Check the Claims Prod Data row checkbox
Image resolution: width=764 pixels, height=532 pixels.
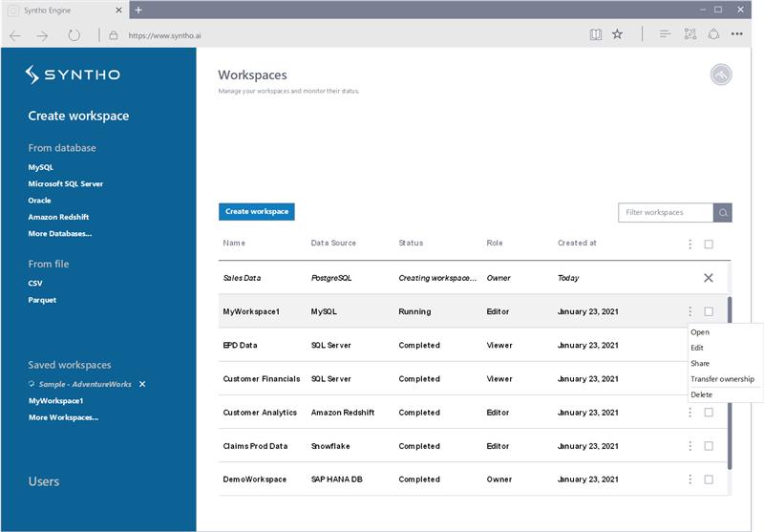pos(709,446)
